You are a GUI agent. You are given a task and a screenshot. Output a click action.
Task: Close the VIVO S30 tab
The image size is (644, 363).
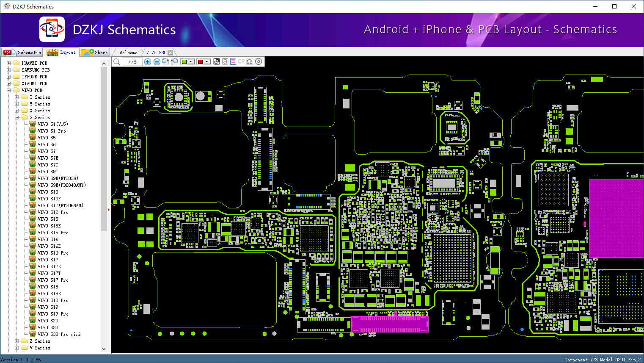point(171,53)
